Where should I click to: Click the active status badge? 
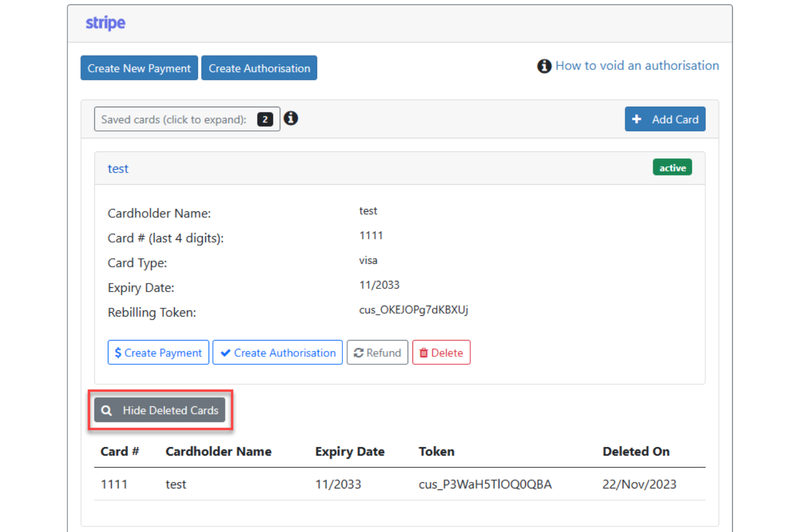tap(672, 168)
